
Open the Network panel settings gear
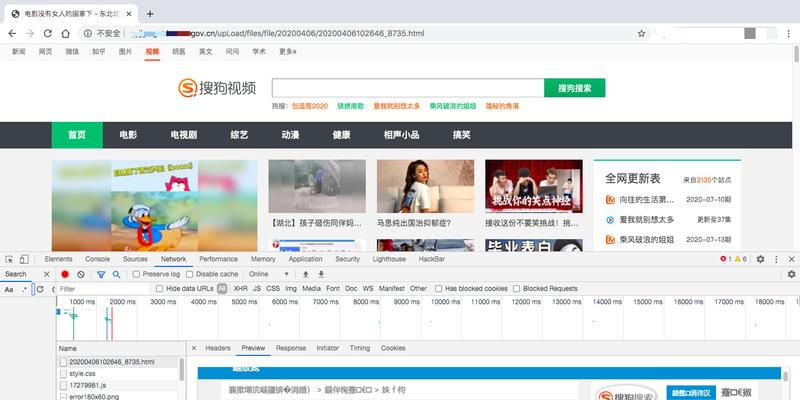(791, 274)
